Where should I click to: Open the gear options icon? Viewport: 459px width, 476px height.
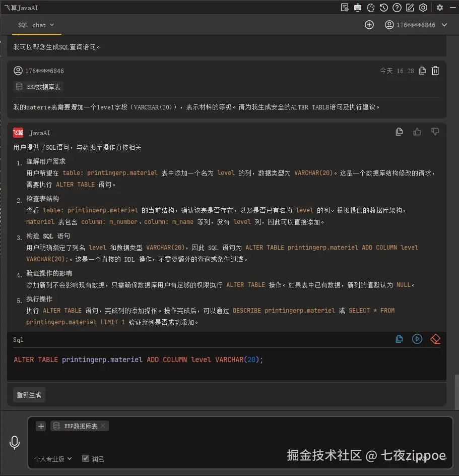[439, 8]
